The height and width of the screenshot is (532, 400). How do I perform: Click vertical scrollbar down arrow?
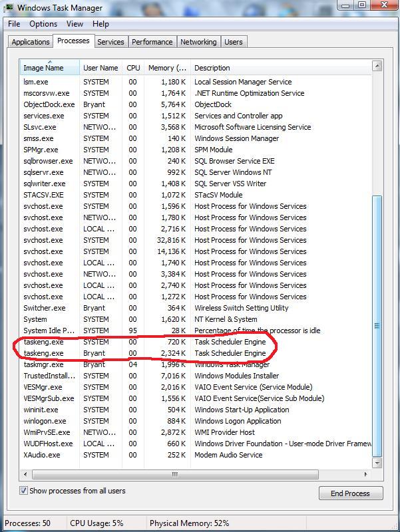coord(377,462)
